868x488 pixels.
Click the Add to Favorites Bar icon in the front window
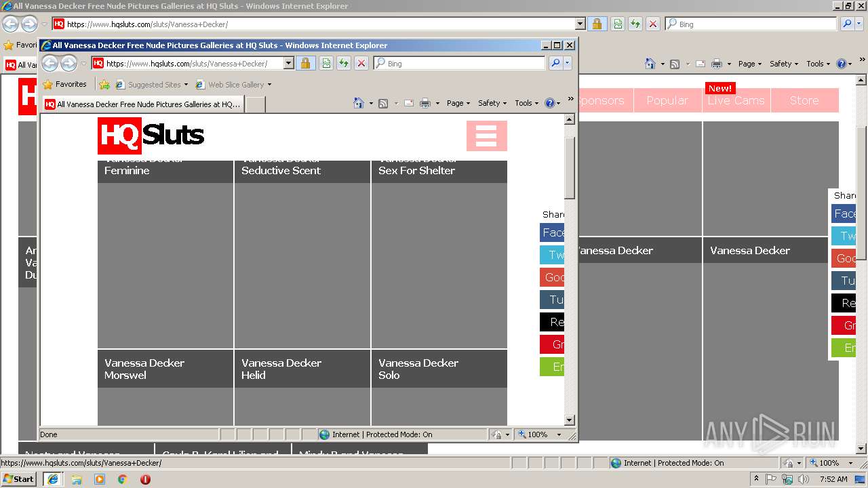click(x=104, y=85)
